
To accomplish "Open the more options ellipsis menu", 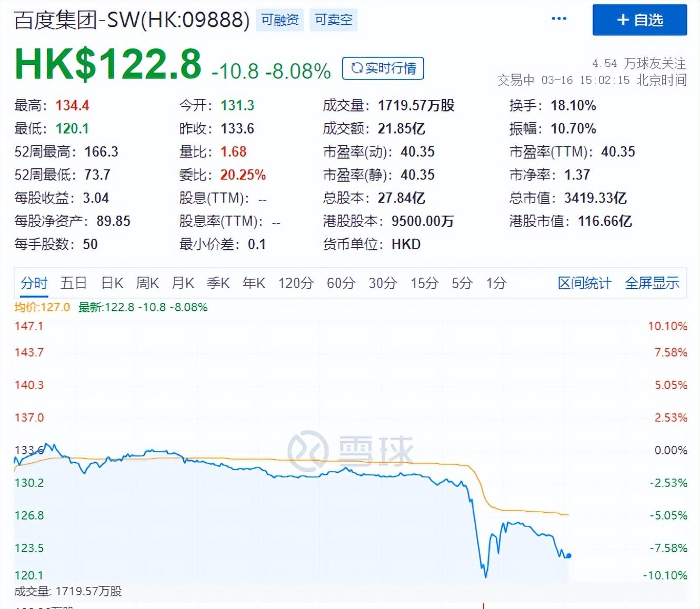I will (558, 19).
